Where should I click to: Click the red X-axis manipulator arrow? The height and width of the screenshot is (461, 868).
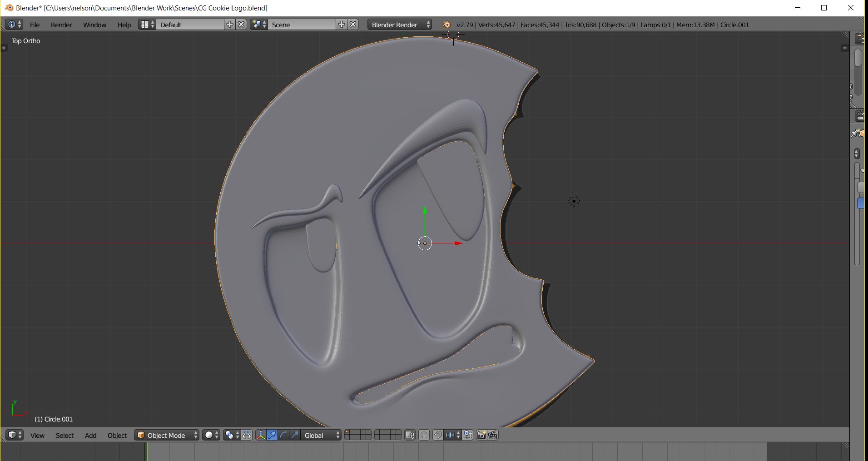[x=458, y=243]
